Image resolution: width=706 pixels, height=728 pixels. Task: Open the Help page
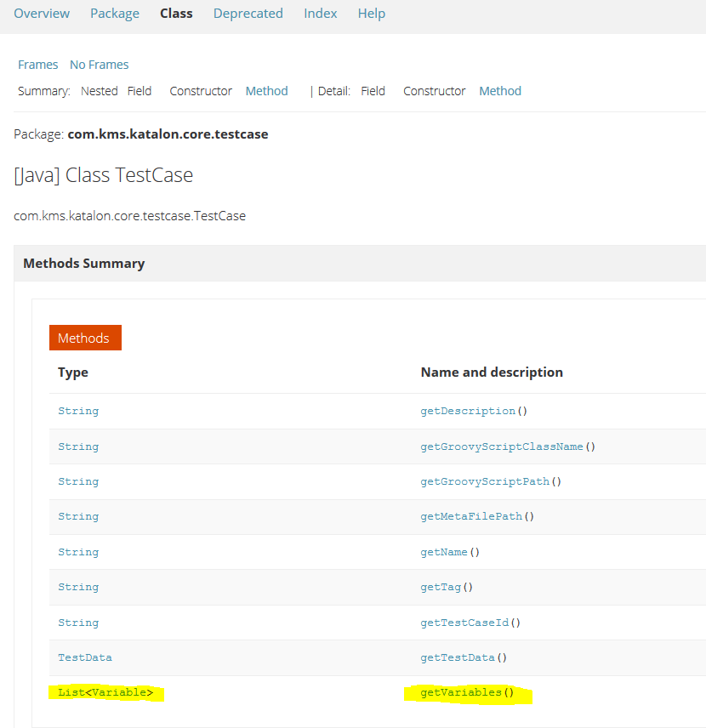click(372, 14)
